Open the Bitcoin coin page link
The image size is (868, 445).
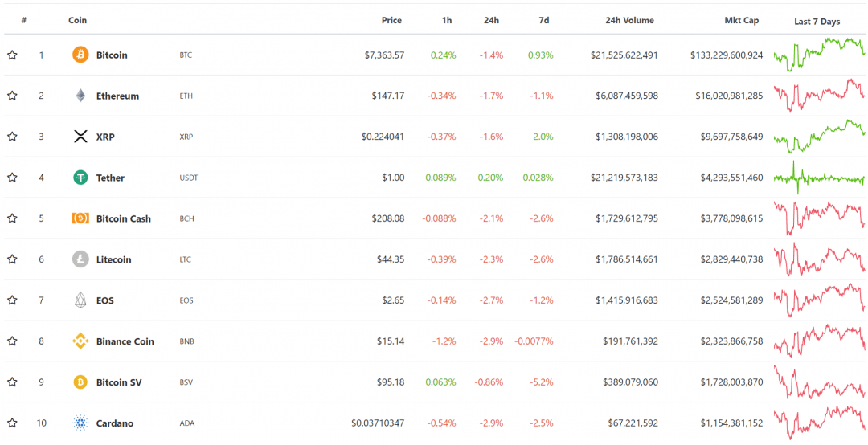pyautogui.click(x=112, y=55)
